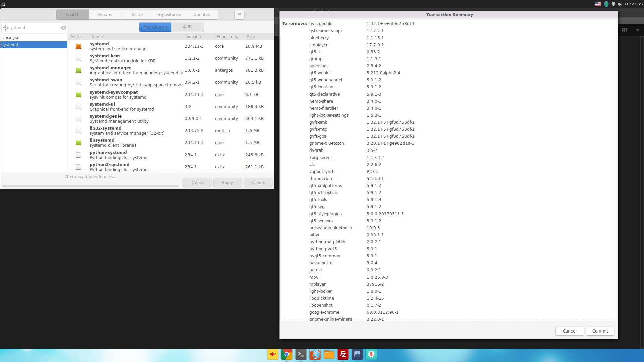Image resolution: width=644 pixels, height=362 pixels.
Task: Open the Bluetooth tray icon
Action: pyautogui.click(x=606, y=4)
